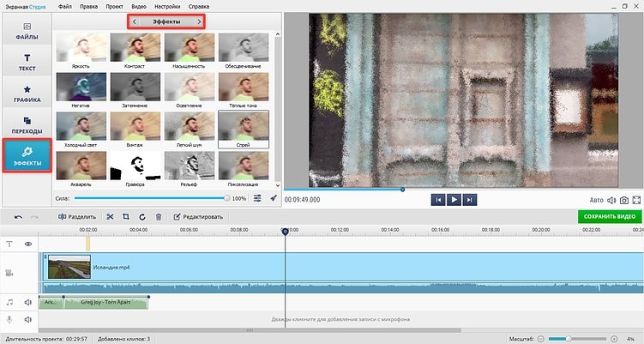
Task: Apply the Винтаж effect thumbnail
Action: pyautogui.click(x=135, y=126)
